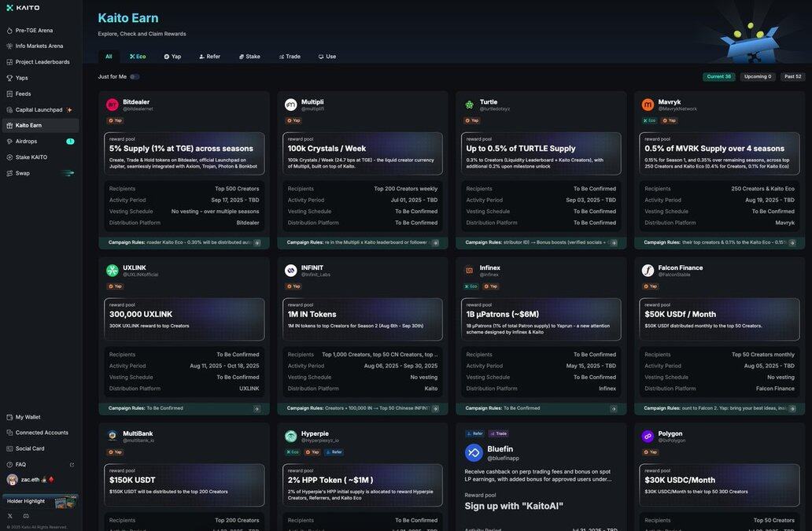Click Polygon project avatar
Screen dimensions: 812x531
coord(648,437)
